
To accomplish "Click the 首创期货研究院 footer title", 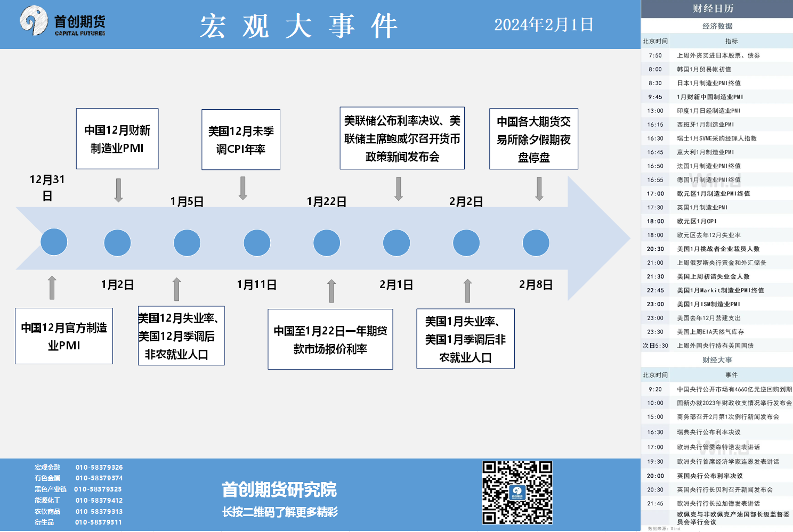I will (279, 489).
